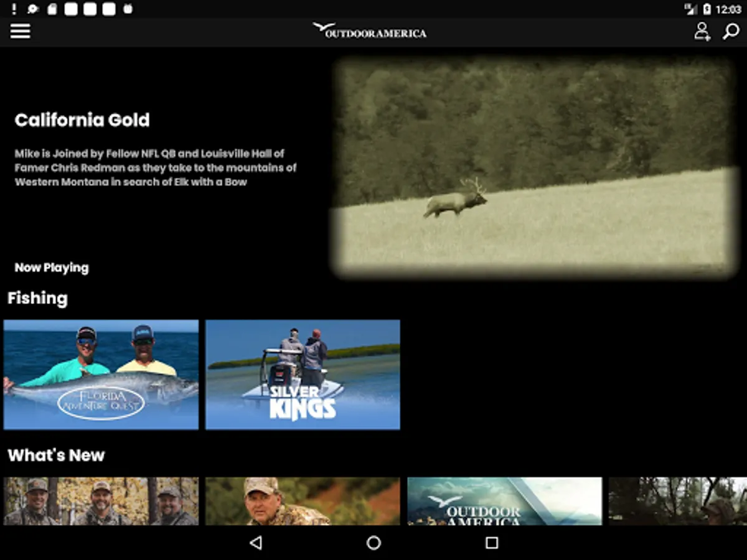Tap the signal strength status icon

pos(690,9)
